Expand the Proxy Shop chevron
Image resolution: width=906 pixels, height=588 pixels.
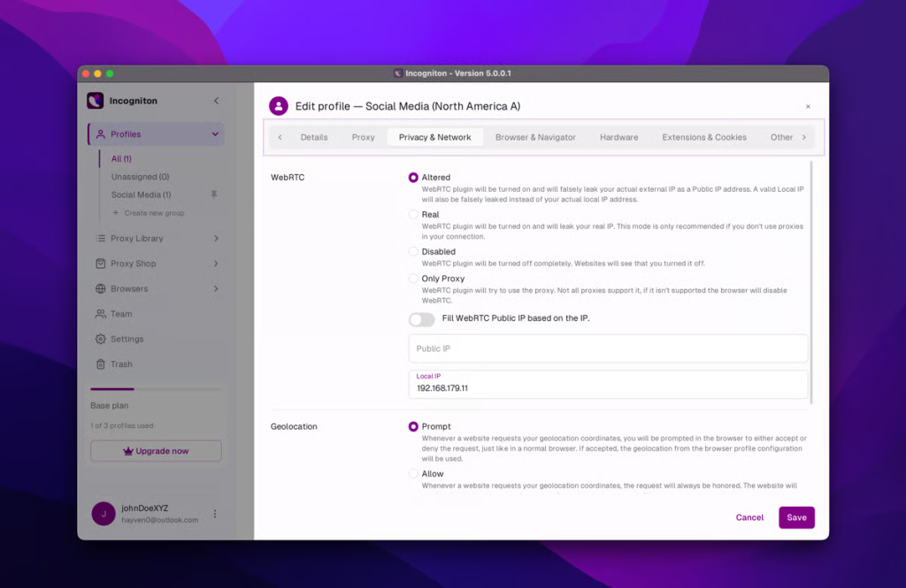216,263
